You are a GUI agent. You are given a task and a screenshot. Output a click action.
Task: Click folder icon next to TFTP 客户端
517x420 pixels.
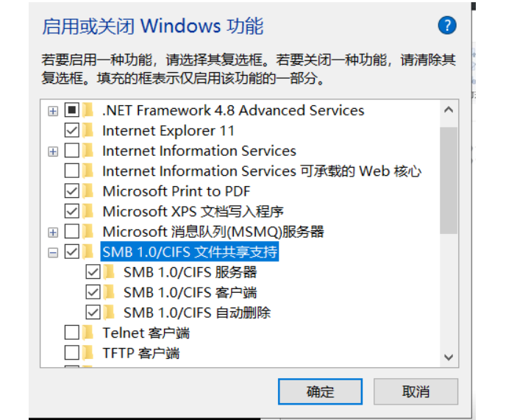pyautogui.click(x=89, y=353)
